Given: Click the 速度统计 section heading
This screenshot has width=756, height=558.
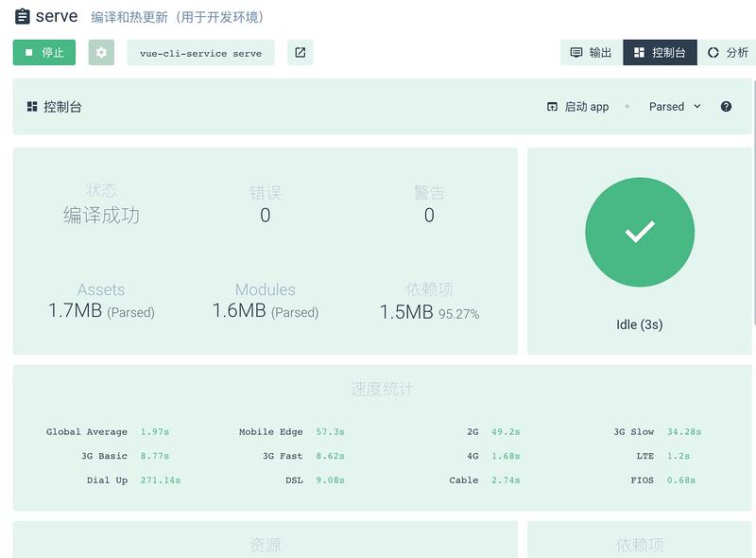Looking at the screenshot, I should [x=382, y=389].
